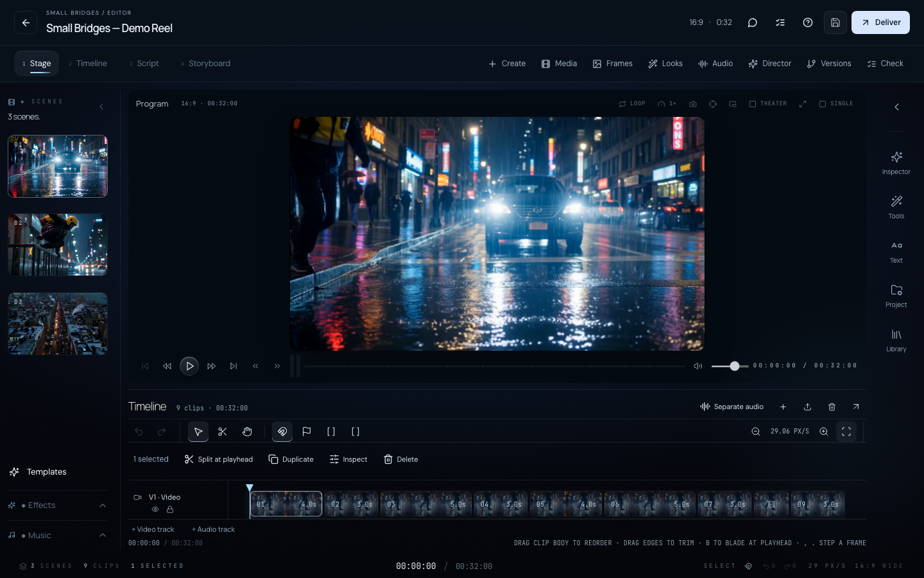Save the project with the disk icon
Viewport: 924px width, 578px height.
point(835,22)
